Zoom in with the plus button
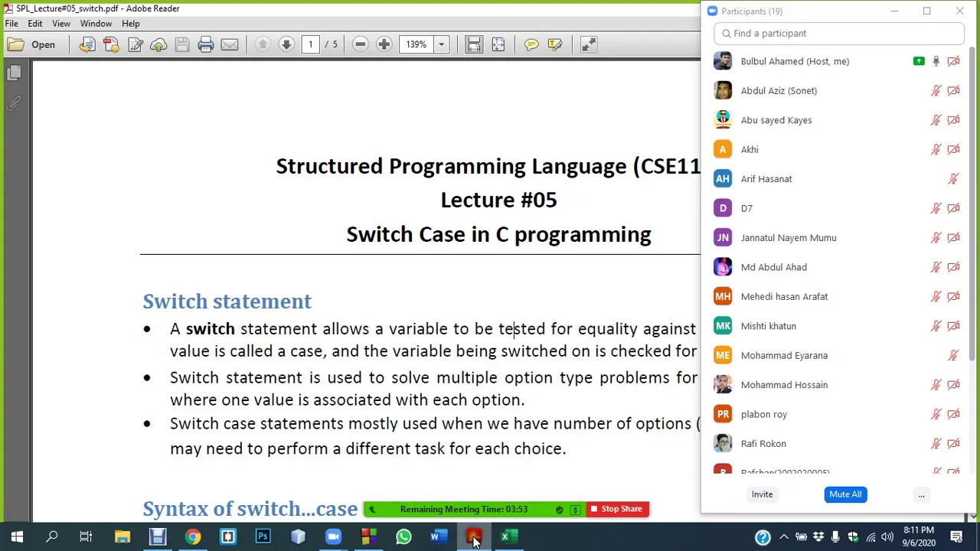The image size is (980, 551). point(384,44)
